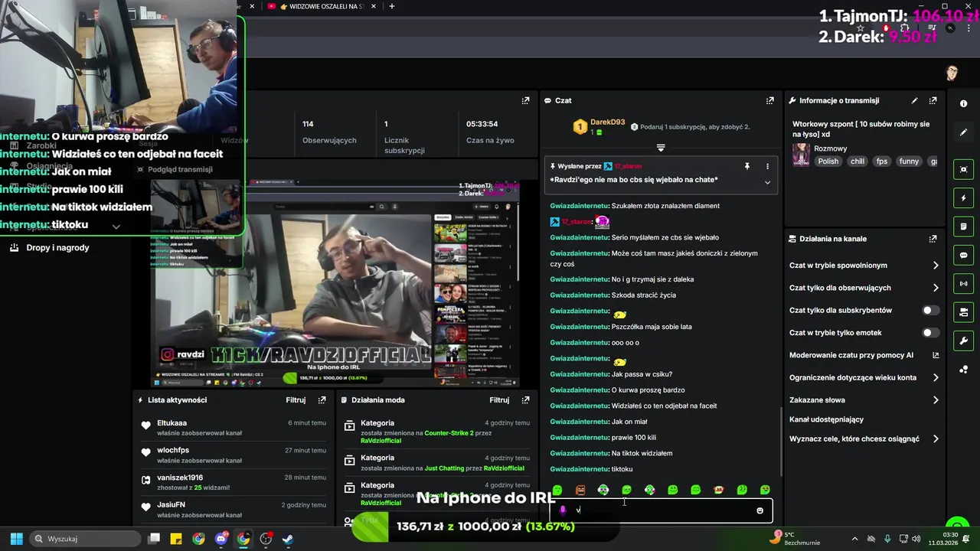Click the Polish stream tag
The height and width of the screenshot is (551, 980).
[828, 161]
